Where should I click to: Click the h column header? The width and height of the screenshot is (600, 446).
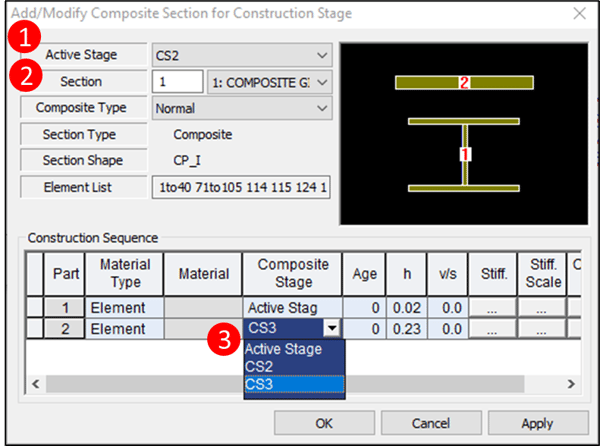[407, 273]
